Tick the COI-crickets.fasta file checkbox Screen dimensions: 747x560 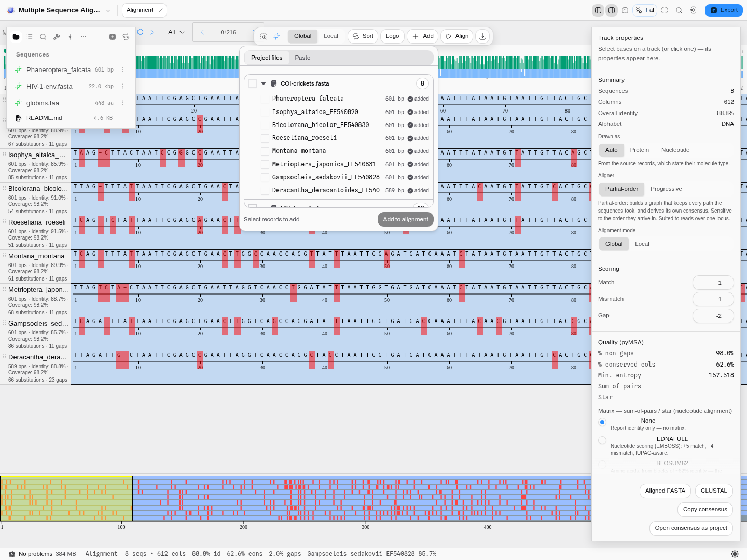[x=253, y=83]
